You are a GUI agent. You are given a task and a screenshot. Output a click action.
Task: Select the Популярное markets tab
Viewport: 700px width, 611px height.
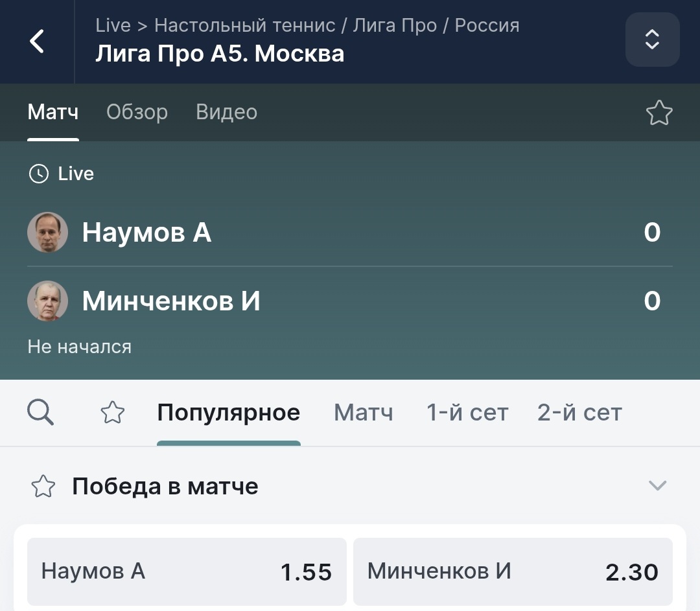click(x=228, y=413)
